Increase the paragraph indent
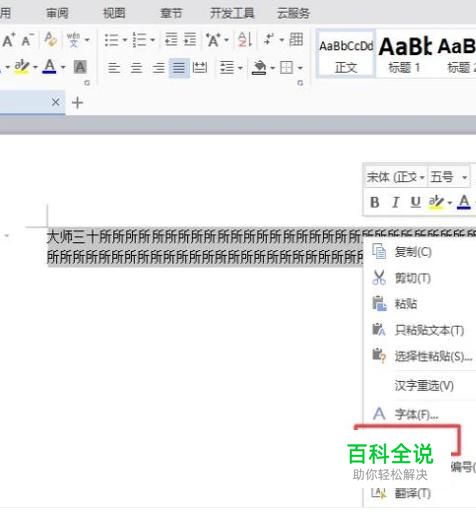The width and height of the screenshot is (476, 513). 190,40
